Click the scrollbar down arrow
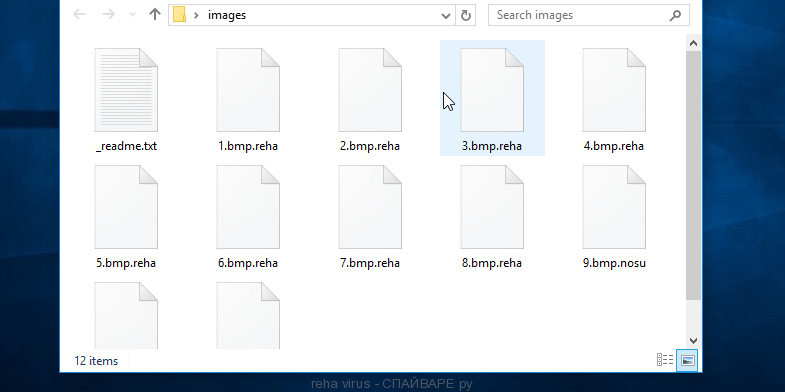The image size is (785, 392). click(693, 341)
